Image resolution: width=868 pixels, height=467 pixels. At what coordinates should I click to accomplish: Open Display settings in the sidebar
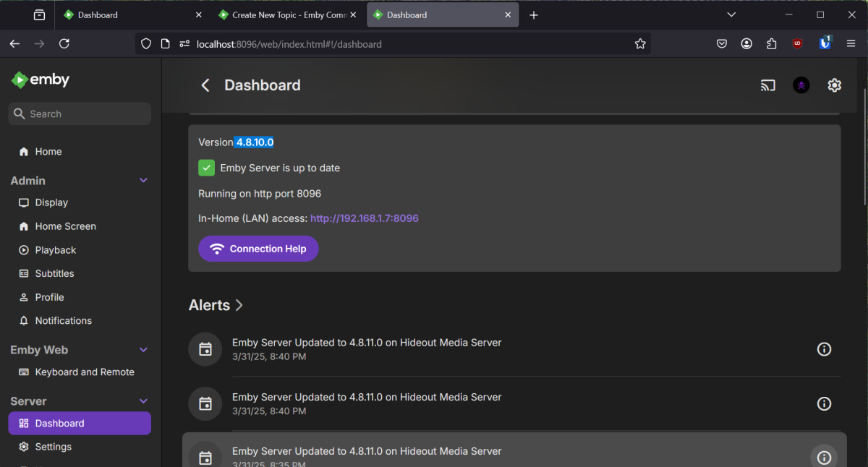tap(80, 203)
